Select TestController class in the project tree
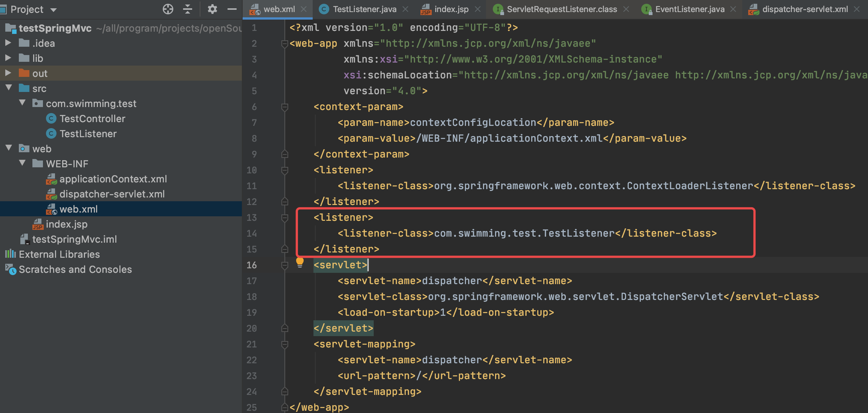The width and height of the screenshot is (868, 413). 92,119
